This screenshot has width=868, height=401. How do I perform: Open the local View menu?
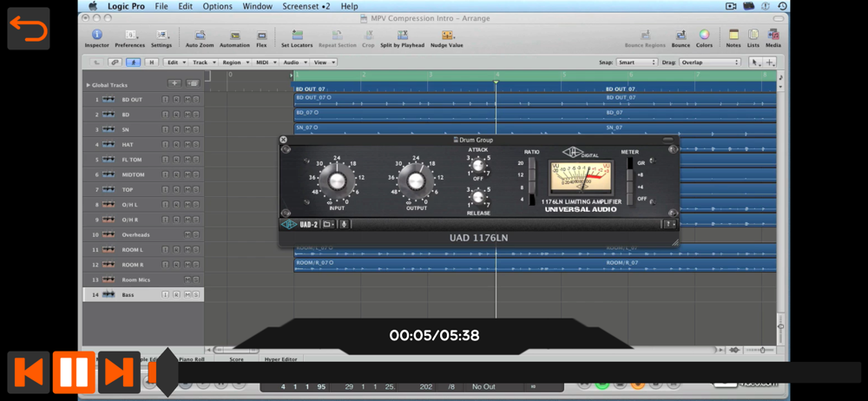(325, 62)
